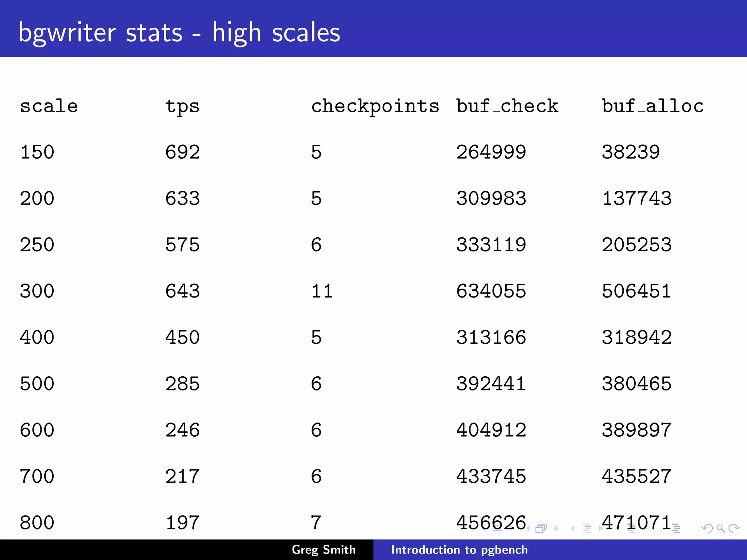Click tps value 450

(x=182, y=337)
